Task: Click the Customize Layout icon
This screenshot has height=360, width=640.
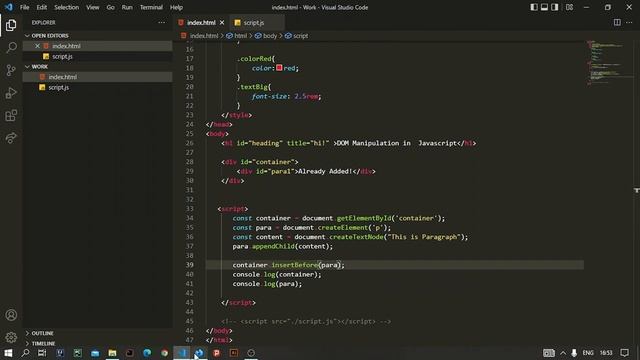Action: click(x=569, y=7)
